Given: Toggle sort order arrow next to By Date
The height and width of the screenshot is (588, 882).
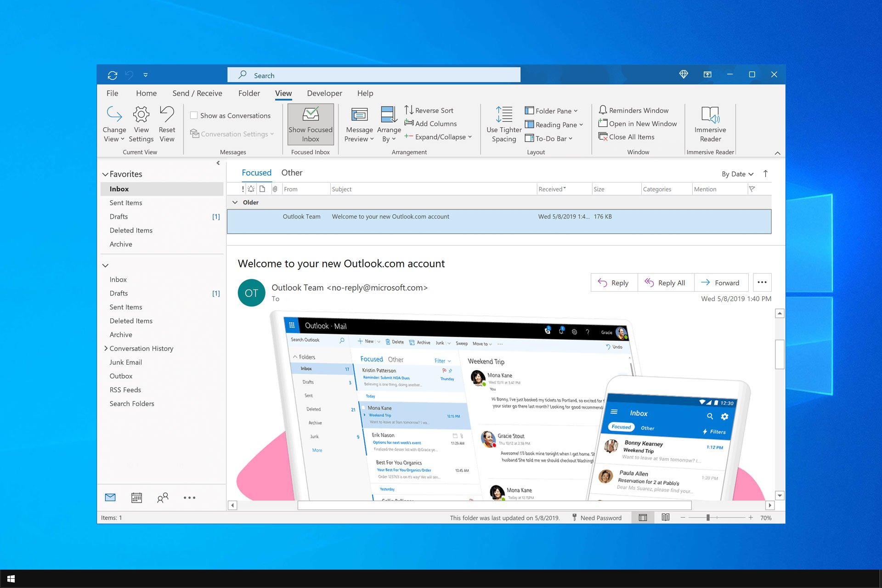Looking at the screenshot, I should (765, 174).
